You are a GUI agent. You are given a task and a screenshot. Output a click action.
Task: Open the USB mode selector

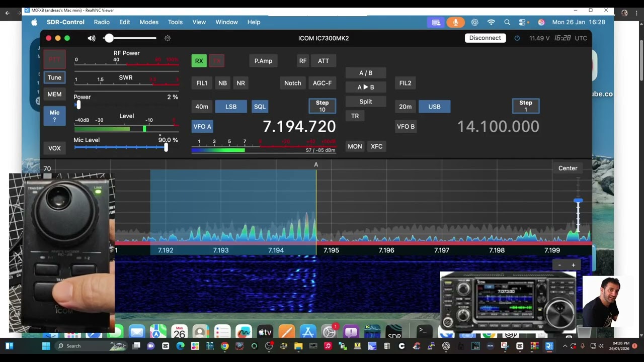tap(434, 107)
